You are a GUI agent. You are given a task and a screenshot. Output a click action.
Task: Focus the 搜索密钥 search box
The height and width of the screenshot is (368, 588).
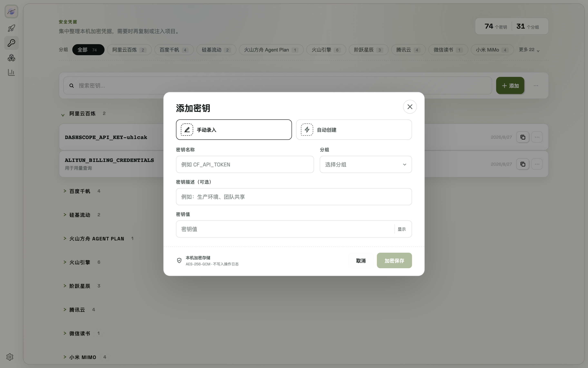(x=277, y=86)
